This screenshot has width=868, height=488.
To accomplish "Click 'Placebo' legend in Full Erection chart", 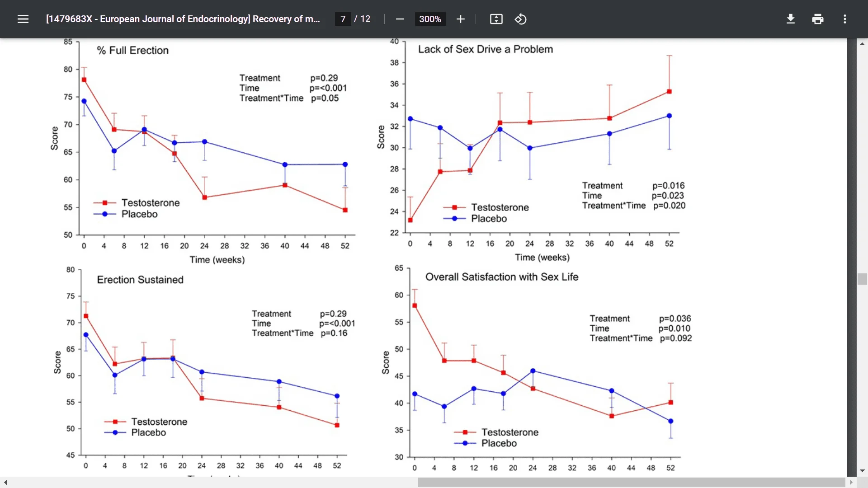I will [x=139, y=214].
